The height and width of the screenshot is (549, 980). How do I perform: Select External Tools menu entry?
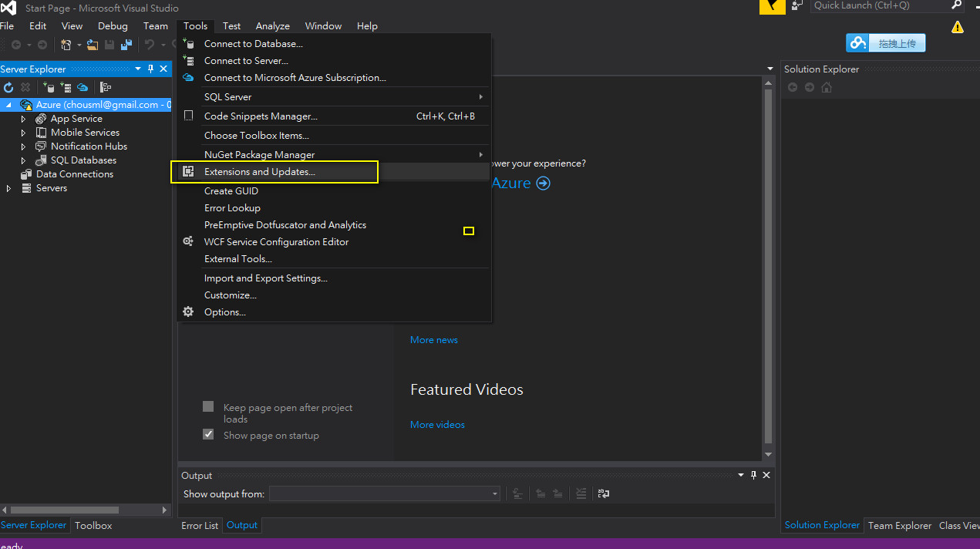point(334,258)
